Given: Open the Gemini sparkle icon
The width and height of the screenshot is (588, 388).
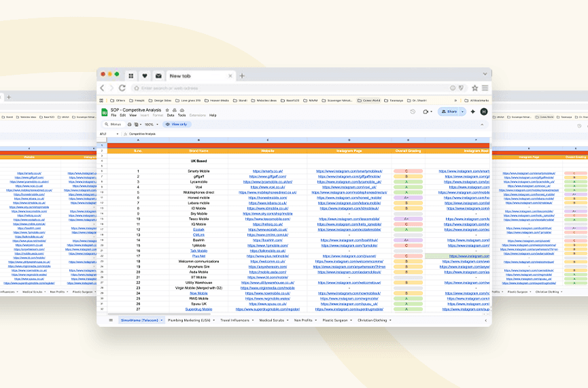Looking at the screenshot, I should (473, 111).
